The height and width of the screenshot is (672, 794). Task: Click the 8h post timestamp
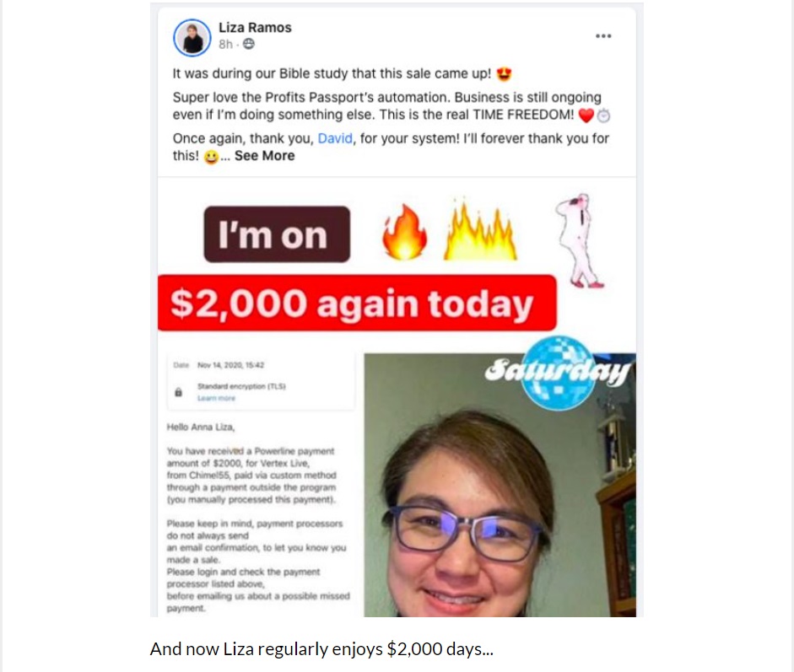(225, 45)
